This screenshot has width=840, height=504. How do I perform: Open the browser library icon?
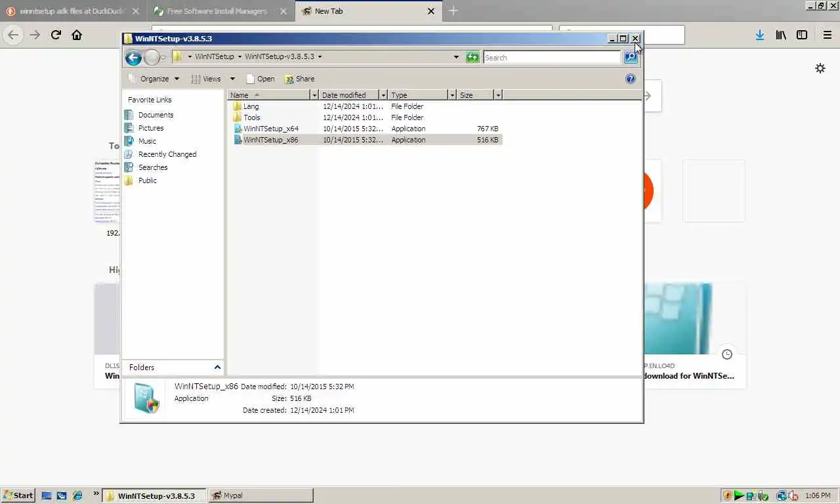(781, 35)
